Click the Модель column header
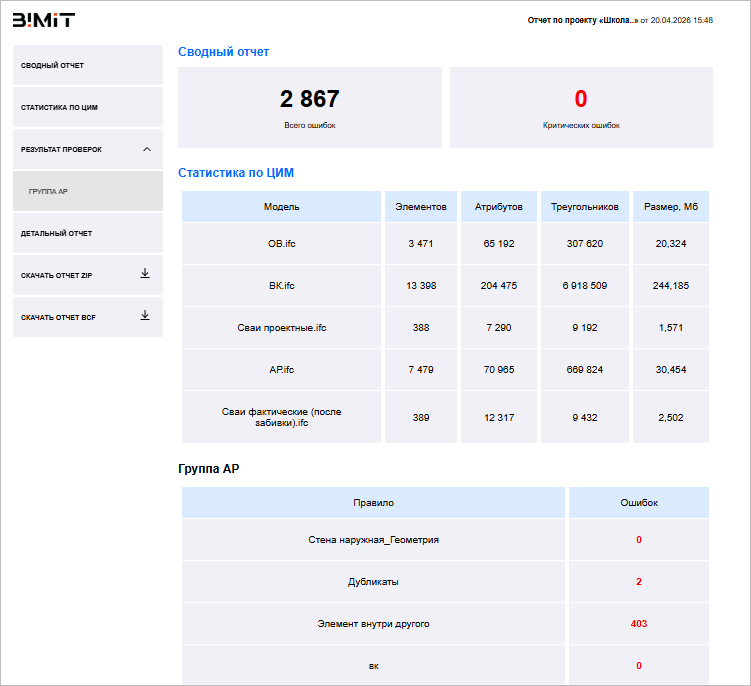This screenshot has width=751, height=686. 281,207
